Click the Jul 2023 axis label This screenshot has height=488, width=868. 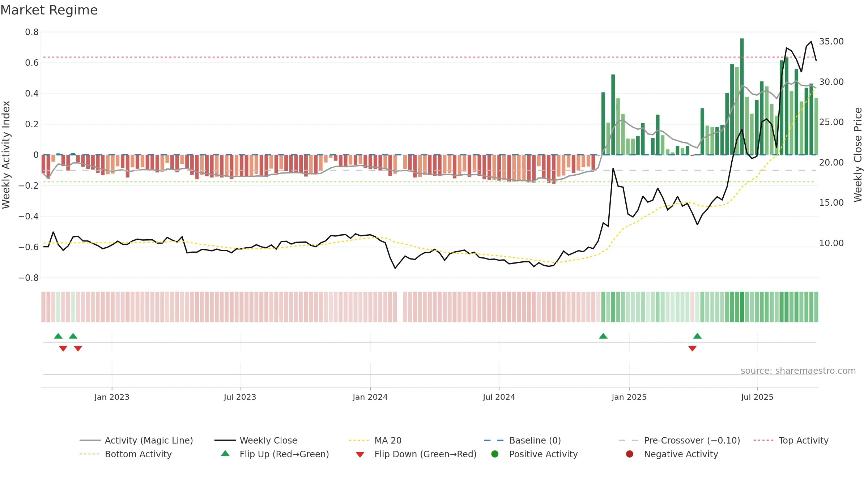coord(240,397)
